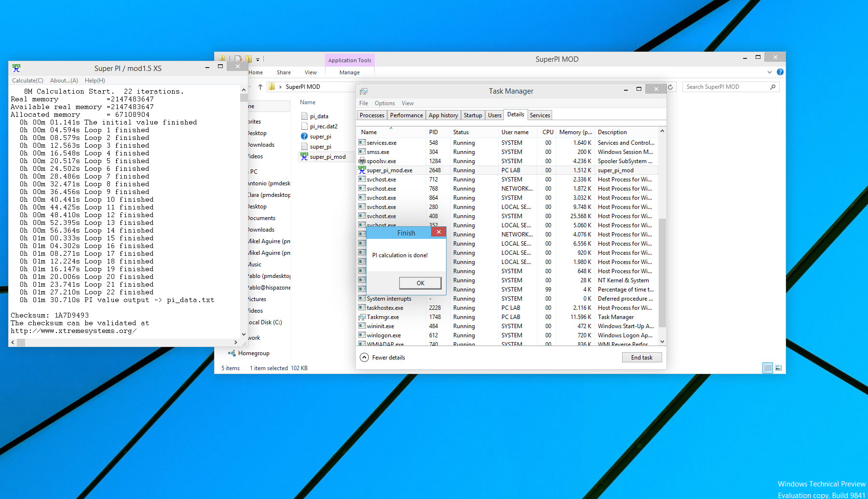Click the refresh icon beside the address bar
Viewport: 868px width, 499px height.
[x=670, y=87]
